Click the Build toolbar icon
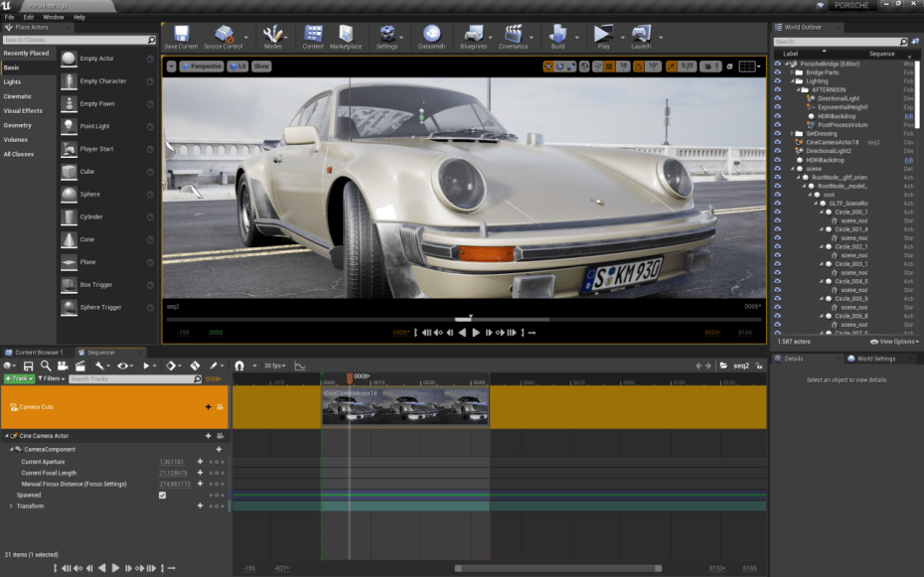 (x=557, y=35)
